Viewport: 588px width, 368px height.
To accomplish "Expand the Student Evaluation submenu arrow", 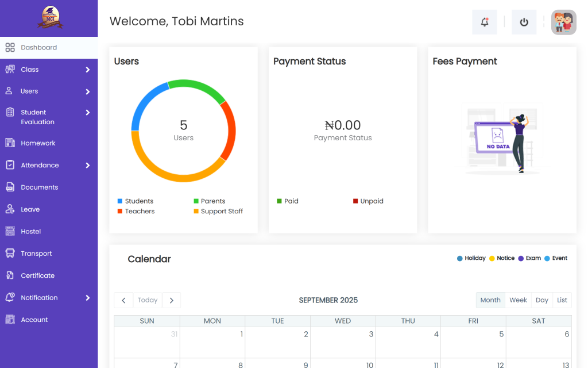I will tap(88, 113).
